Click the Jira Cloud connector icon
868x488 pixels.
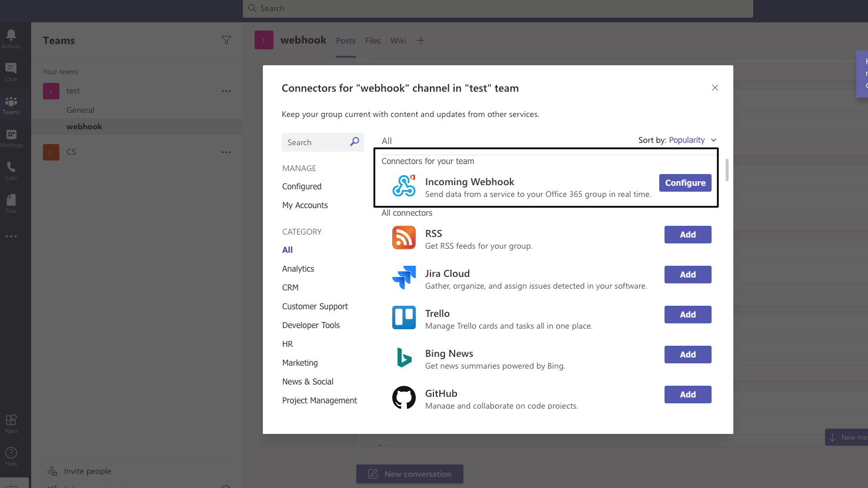(x=404, y=278)
